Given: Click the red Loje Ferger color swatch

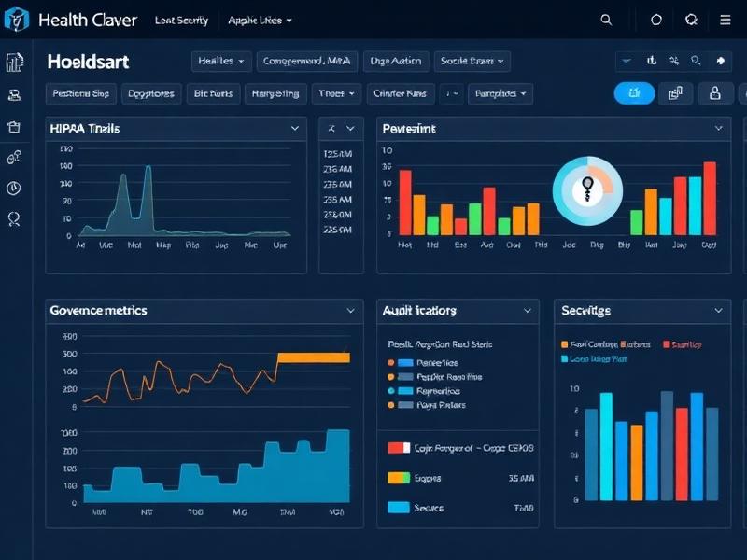Looking at the screenshot, I should pyautogui.click(x=400, y=448).
